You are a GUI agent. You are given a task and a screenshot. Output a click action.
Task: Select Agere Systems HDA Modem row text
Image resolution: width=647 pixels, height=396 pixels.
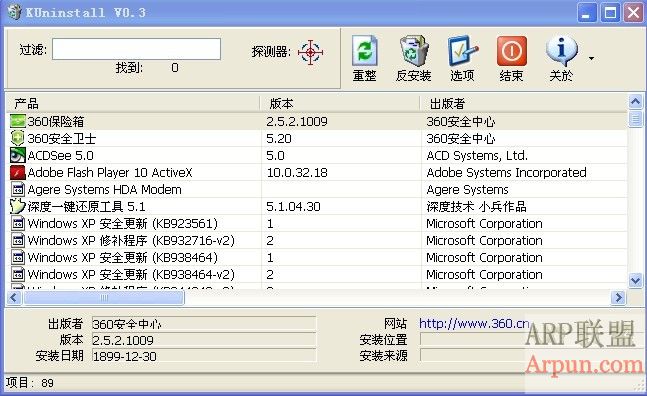[x=104, y=190]
